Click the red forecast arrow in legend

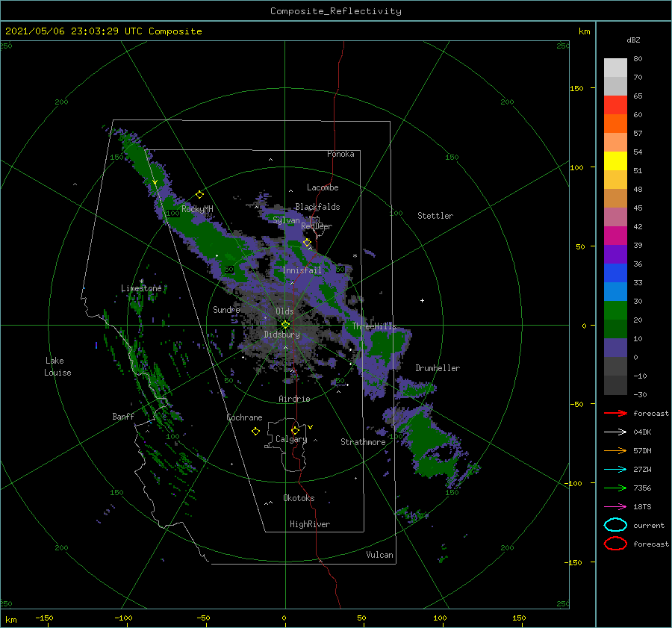615,413
